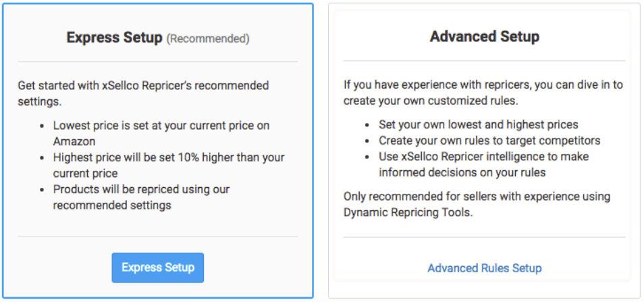Click the divider below the Express Setup heading
Screen dimensions: 644x302
pyautogui.click(x=157, y=62)
